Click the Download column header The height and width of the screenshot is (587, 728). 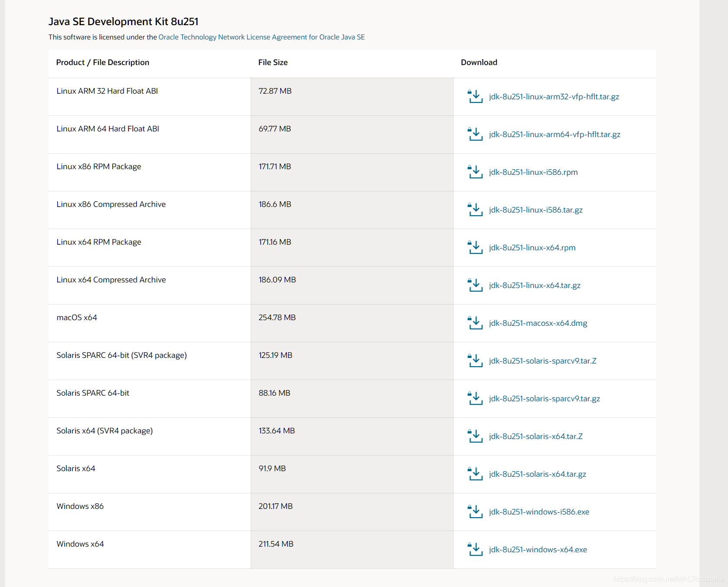click(479, 62)
